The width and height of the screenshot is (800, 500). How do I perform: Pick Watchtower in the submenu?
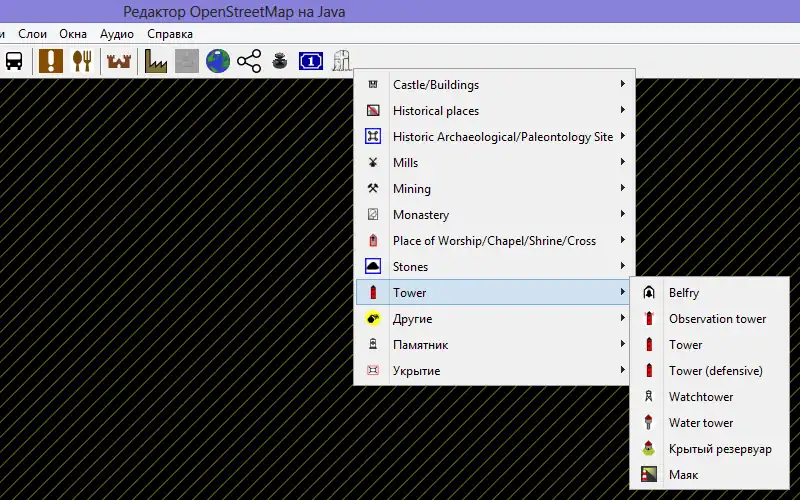(x=700, y=397)
